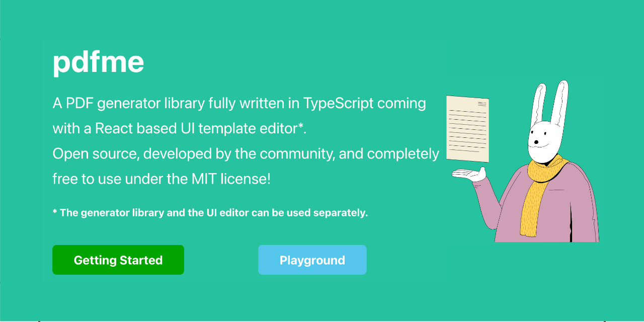Click the rabbit's open outstretched hand
The height and width of the screenshot is (322, 644).
click(x=469, y=175)
